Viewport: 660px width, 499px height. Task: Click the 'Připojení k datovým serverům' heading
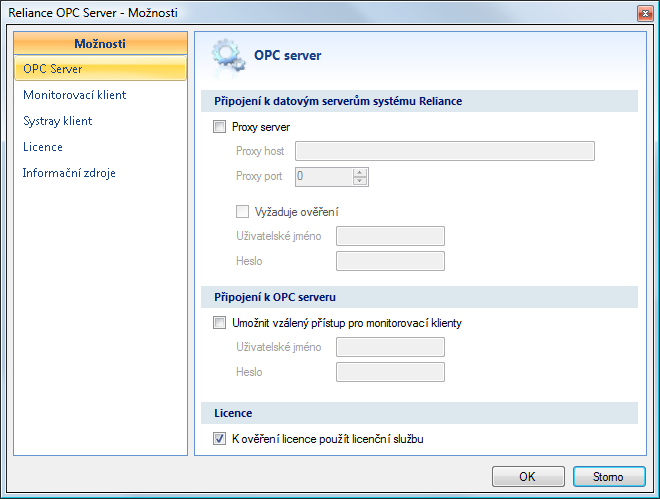[x=338, y=101]
